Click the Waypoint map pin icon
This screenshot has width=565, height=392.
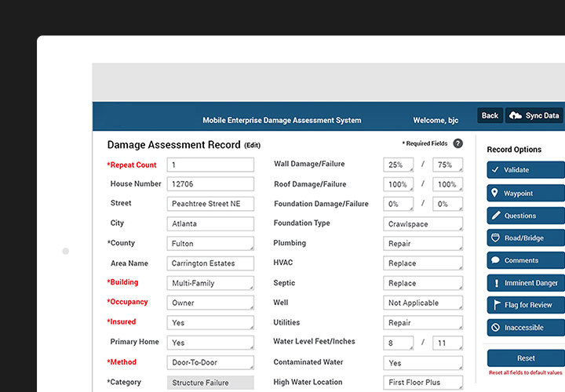tap(495, 193)
